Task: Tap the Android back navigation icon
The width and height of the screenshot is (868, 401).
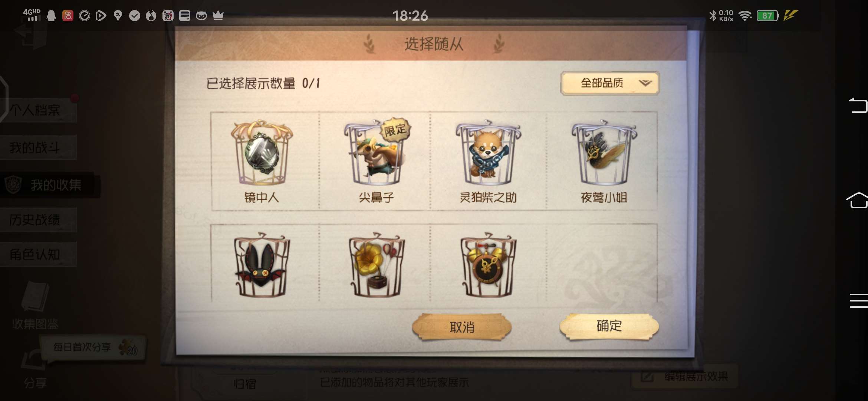Action: point(858,105)
